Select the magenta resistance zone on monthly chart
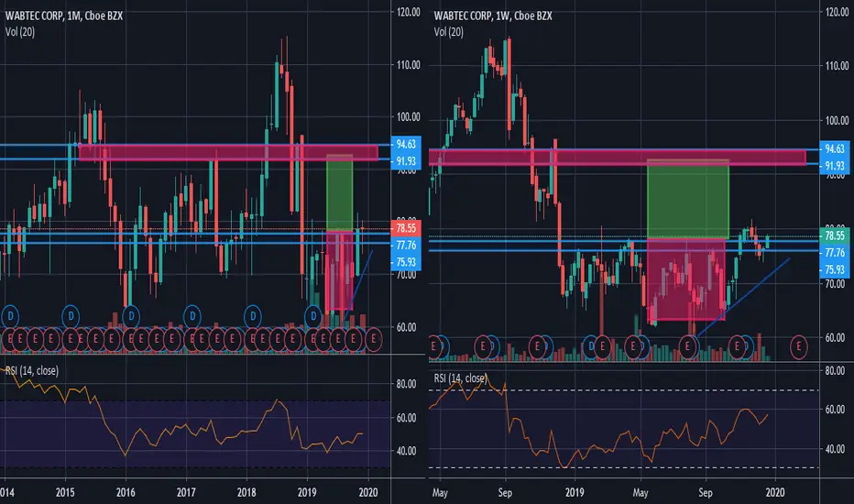The image size is (854, 504). click(x=229, y=152)
